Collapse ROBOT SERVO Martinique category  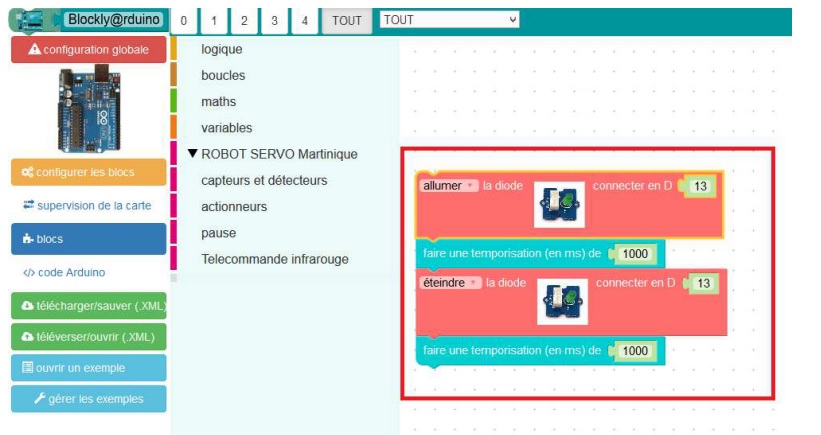point(194,154)
